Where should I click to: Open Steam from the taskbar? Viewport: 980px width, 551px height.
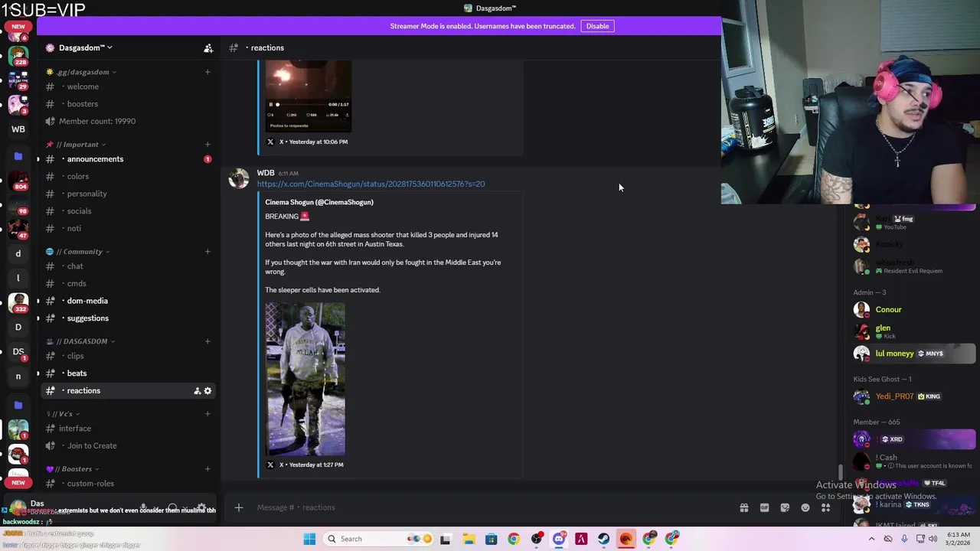[x=604, y=539]
